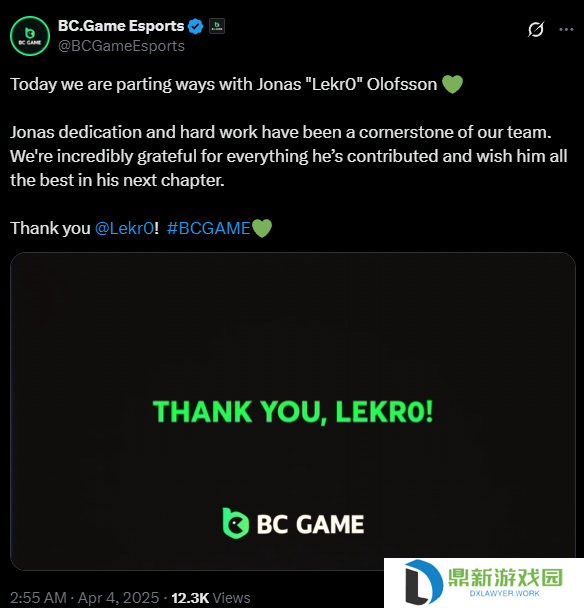Click the green heart after Olofsson
This screenshot has width=584, height=608.
coord(453,85)
